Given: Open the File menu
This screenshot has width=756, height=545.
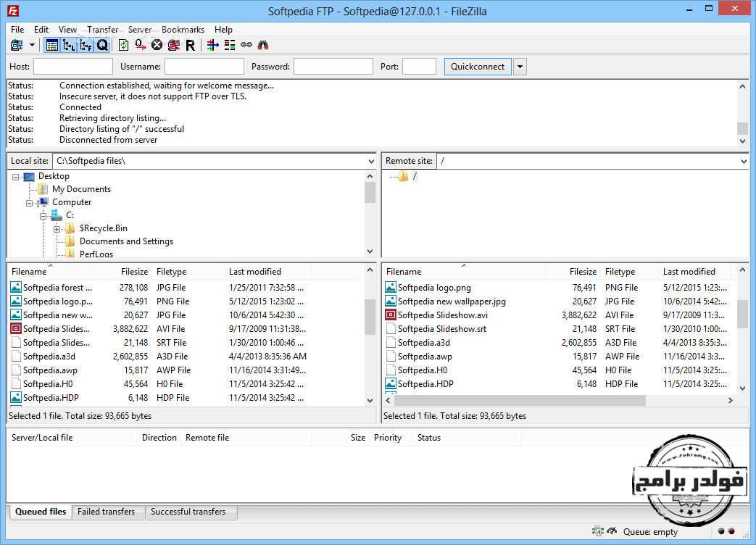Looking at the screenshot, I should tap(17, 30).
